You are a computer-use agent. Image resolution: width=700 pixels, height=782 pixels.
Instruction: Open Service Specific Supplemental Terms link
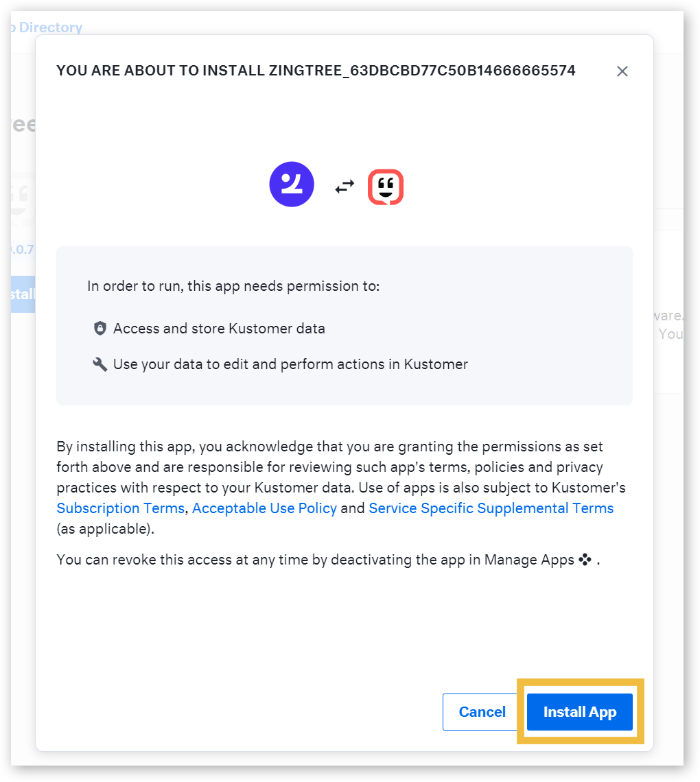point(491,508)
